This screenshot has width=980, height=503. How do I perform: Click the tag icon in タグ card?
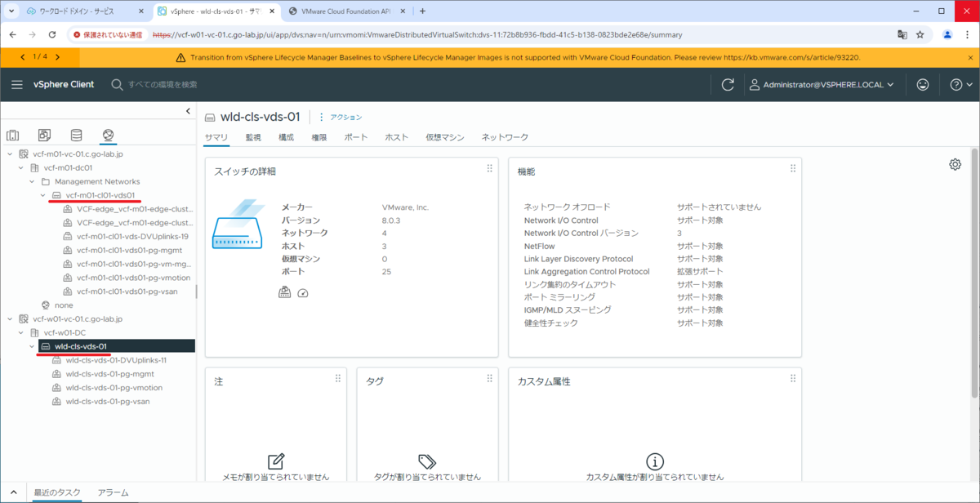point(427,461)
